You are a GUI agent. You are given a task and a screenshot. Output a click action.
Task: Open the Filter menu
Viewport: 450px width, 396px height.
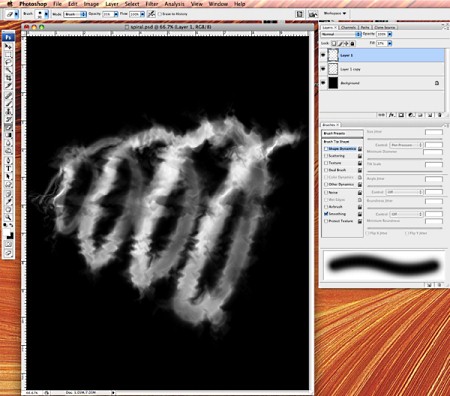[x=152, y=4]
